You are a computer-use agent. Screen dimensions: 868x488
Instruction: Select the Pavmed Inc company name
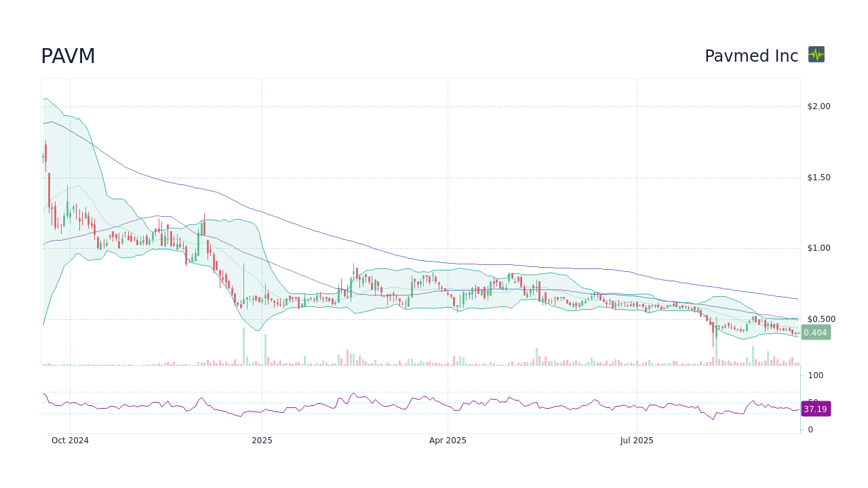[x=751, y=56]
